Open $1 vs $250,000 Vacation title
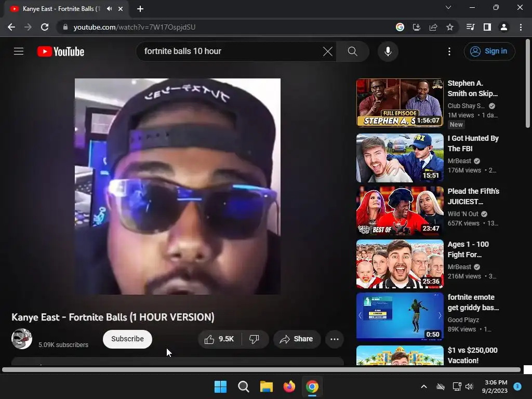532x399 pixels. (x=473, y=355)
